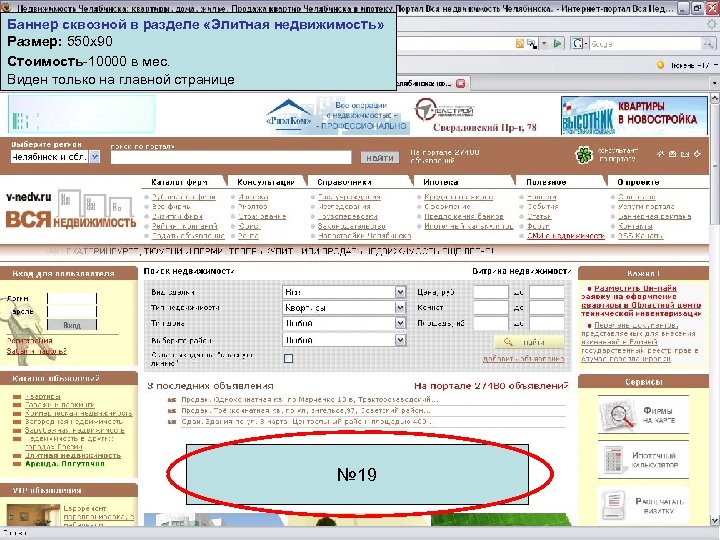720x540 pixels.
Task: Open Распечатать визитку service icon
Action: coord(643,505)
